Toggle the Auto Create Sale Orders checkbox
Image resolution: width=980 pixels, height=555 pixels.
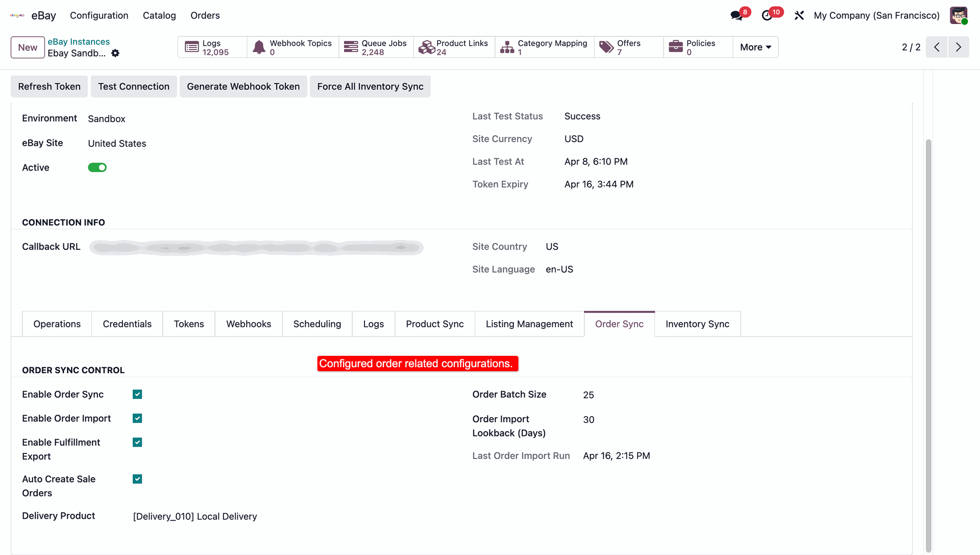(137, 479)
